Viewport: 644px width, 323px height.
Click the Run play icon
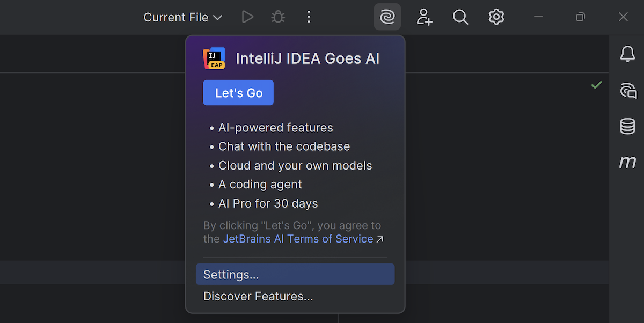[x=247, y=17]
